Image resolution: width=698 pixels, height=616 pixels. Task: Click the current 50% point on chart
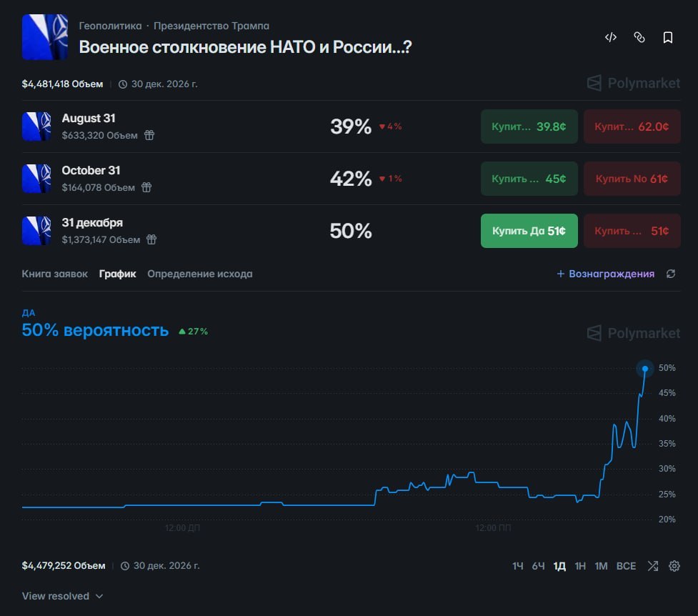click(x=645, y=368)
